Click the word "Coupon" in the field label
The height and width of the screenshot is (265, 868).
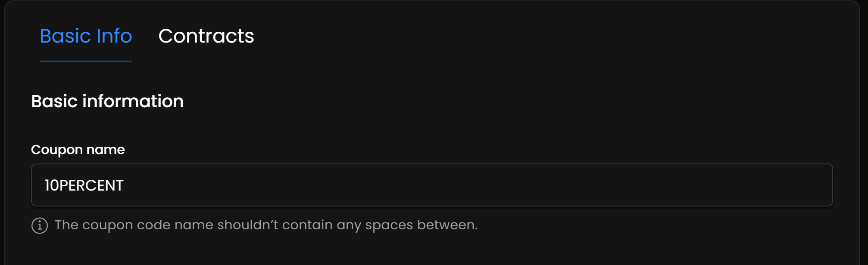(x=57, y=150)
